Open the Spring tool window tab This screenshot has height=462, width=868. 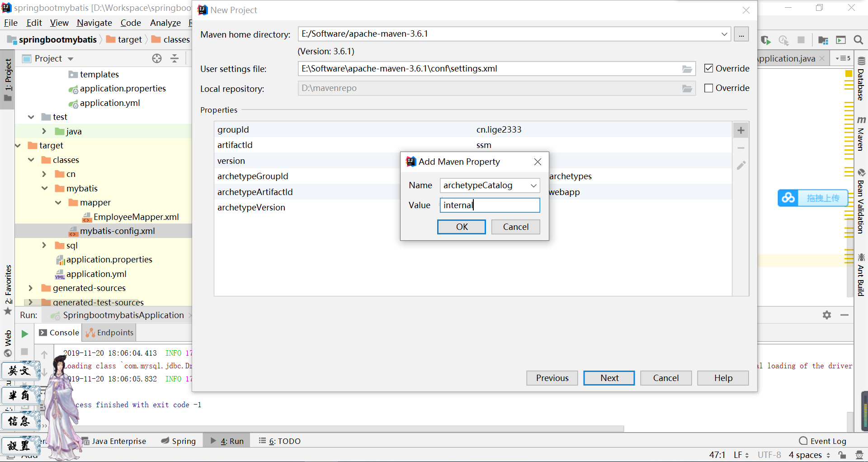pos(179,441)
